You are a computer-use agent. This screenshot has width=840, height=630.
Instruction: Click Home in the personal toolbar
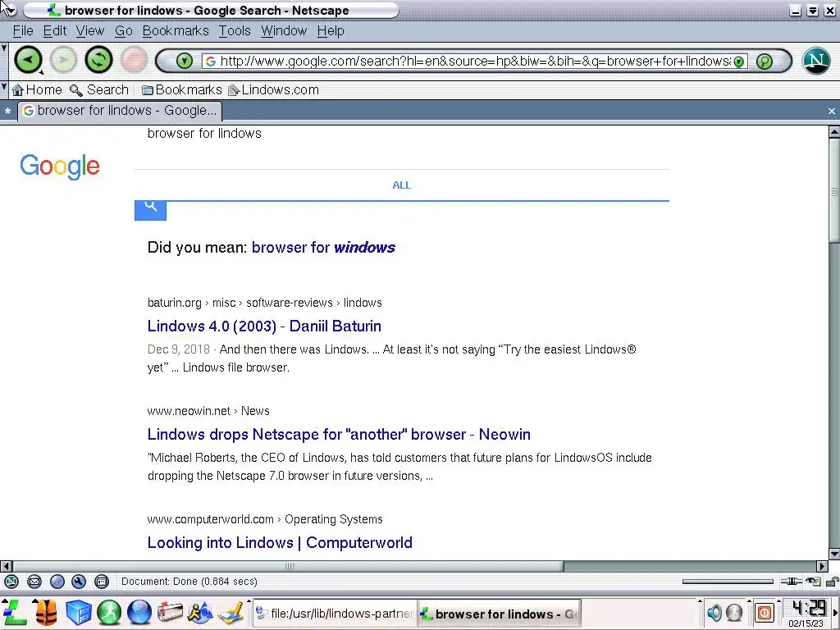tap(37, 89)
